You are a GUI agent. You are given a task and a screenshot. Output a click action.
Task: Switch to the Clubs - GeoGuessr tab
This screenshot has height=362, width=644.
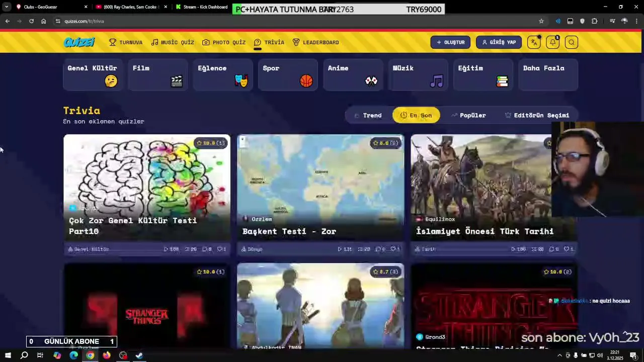click(50, 7)
